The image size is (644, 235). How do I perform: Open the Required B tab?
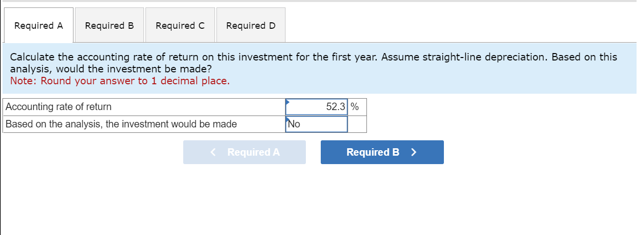[x=109, y=25]
